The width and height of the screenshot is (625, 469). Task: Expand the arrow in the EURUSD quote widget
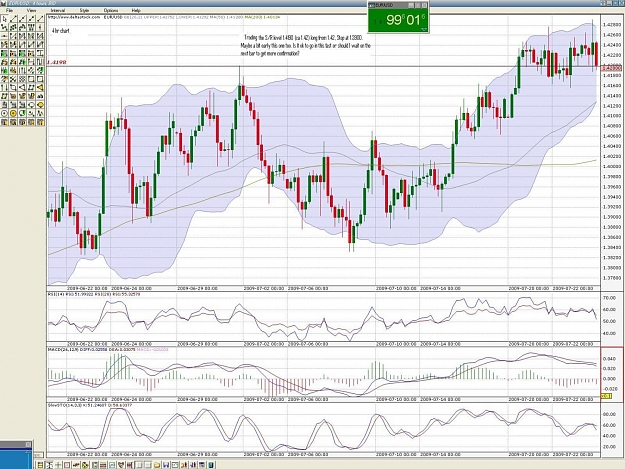[424, 29]
